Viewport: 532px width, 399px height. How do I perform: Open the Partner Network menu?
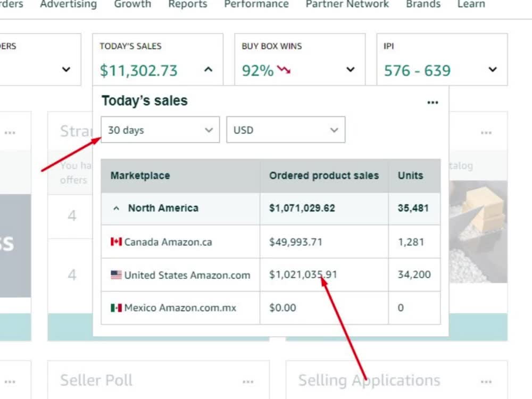(347, 4)
